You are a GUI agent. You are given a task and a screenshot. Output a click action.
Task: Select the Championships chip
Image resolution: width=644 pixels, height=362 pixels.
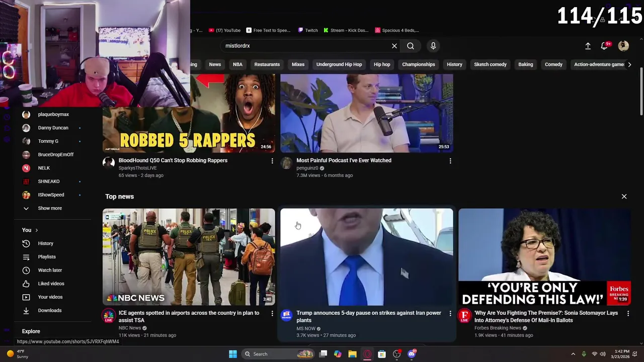[419, 64]
